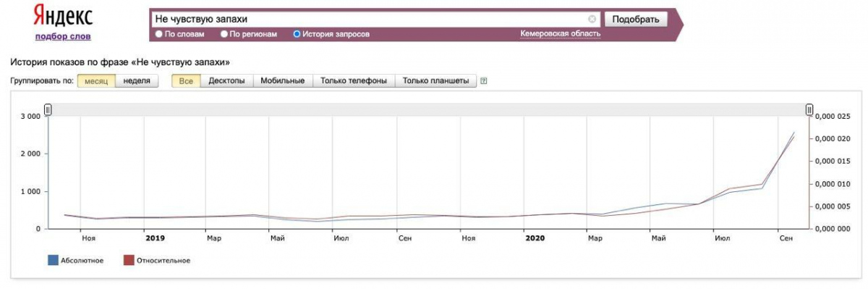This screenshot has width=868, height=289.
Task: Open the подбор слов link
Action: 63,37
